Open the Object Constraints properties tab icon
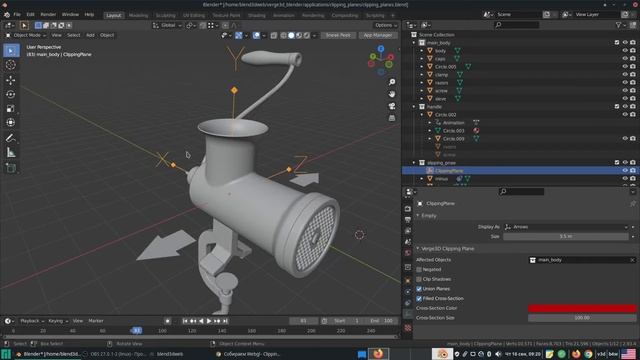 (x=408, y=303)
